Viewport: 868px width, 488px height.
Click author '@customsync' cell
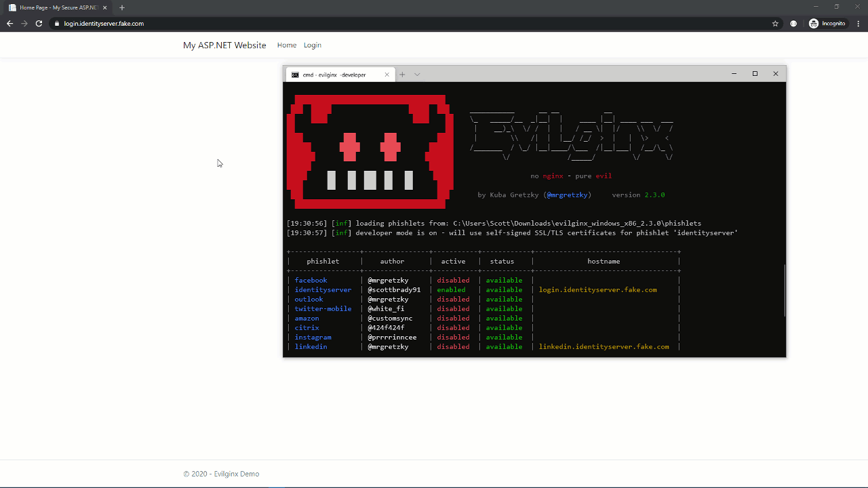point(390,318)
